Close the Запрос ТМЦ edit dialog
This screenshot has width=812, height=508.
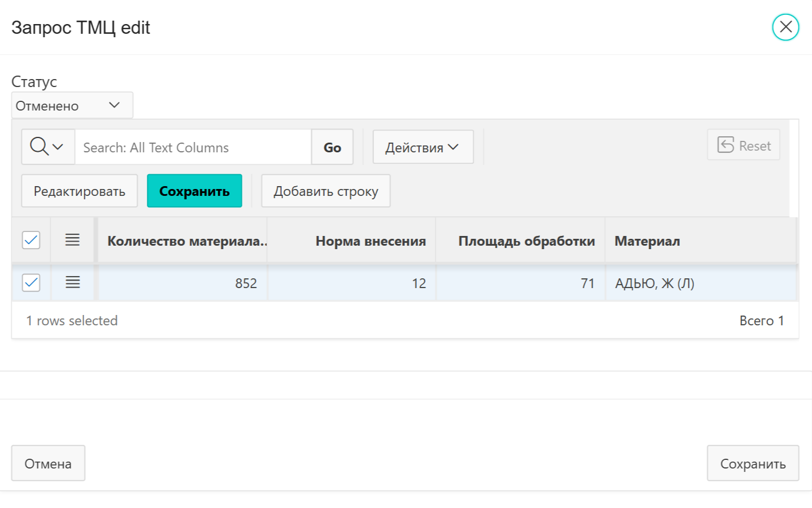coord(785,27)
